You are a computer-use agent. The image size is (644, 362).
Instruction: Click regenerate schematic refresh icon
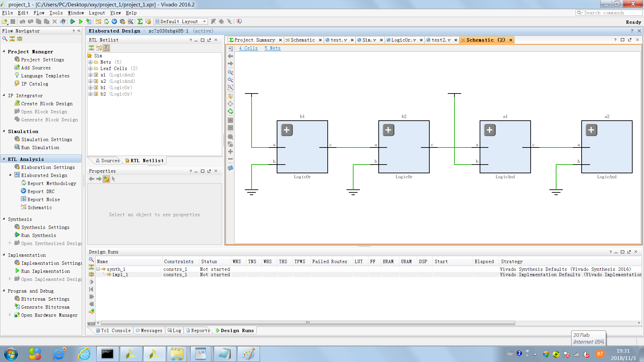[230, 168]
